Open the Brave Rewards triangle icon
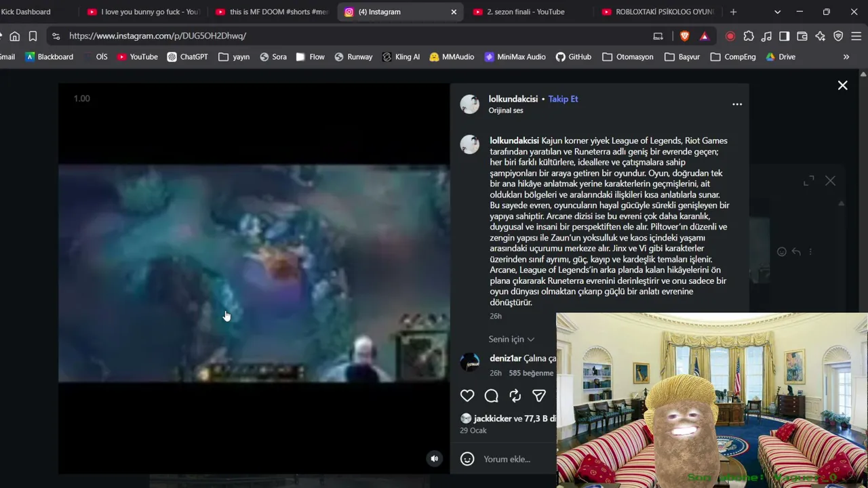Image resolution: width=868 pixels, height=488 pixels. [705, 36]
